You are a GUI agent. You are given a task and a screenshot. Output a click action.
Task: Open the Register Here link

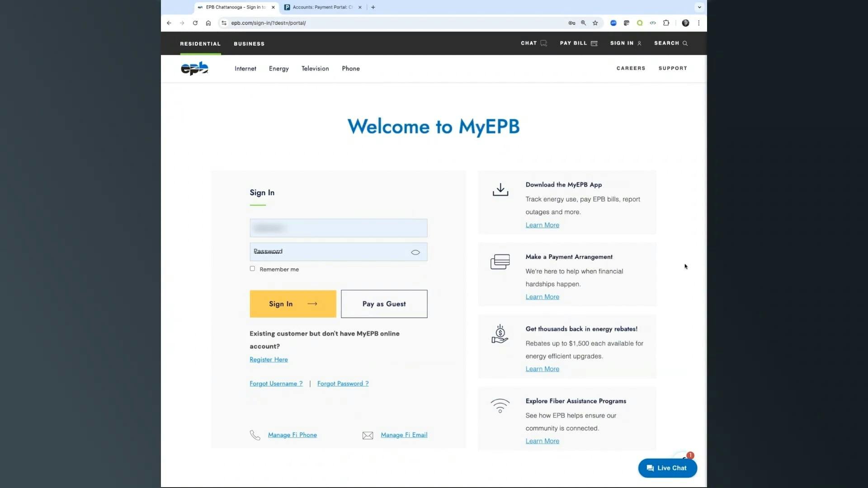(x=269, y=359)
